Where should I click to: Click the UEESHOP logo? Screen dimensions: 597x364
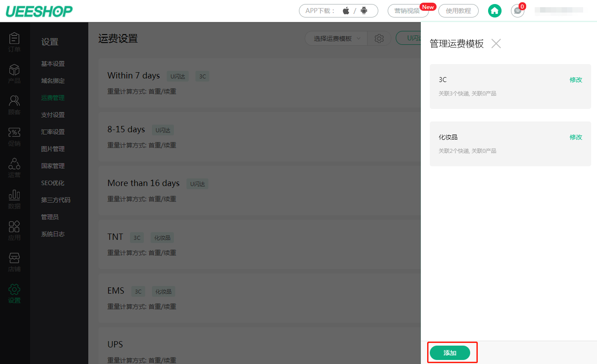[39, 11]
